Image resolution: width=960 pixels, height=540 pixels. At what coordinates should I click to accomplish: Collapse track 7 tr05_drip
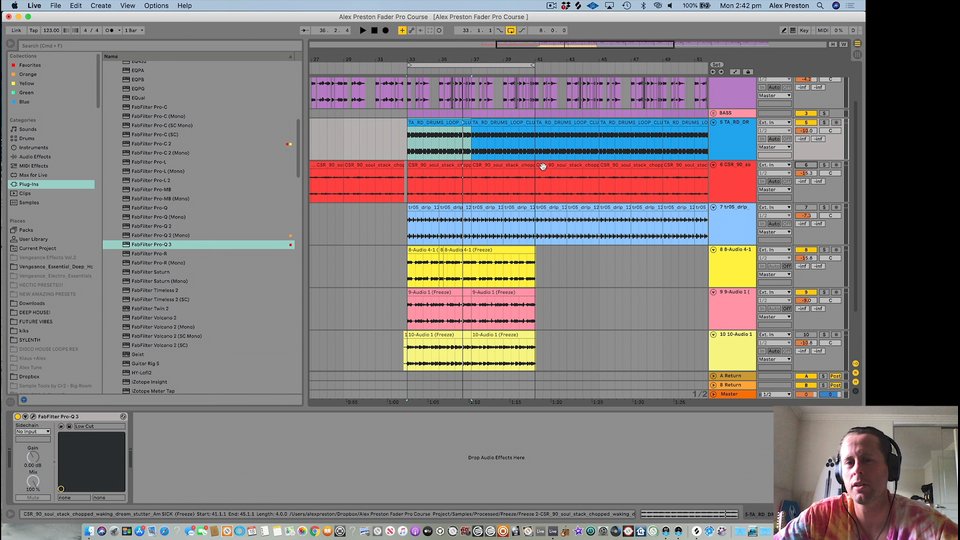click(713, 208)
